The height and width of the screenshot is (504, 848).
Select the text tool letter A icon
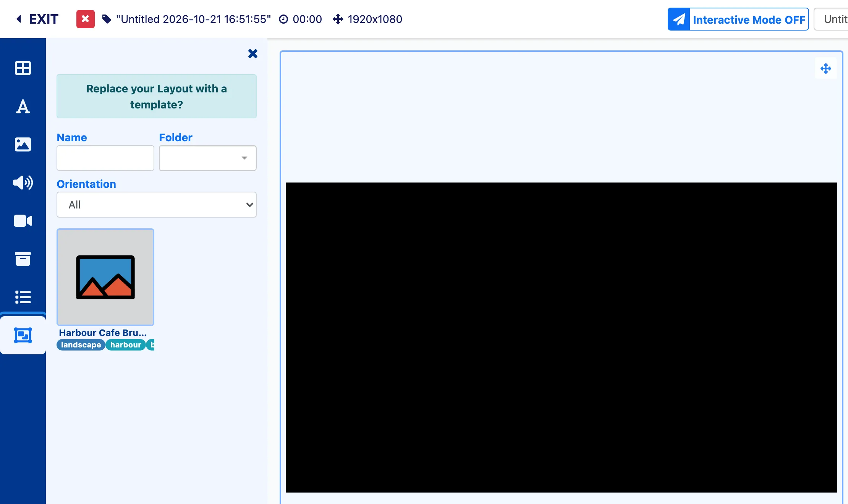pyautogui.click(x=23, y=106)
